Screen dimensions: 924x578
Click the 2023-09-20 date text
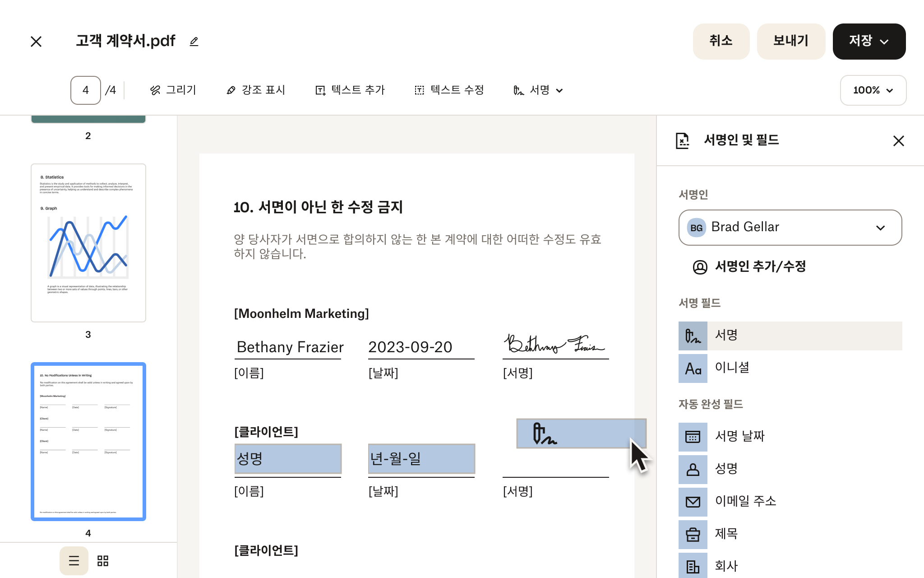(x=410, y=347)
